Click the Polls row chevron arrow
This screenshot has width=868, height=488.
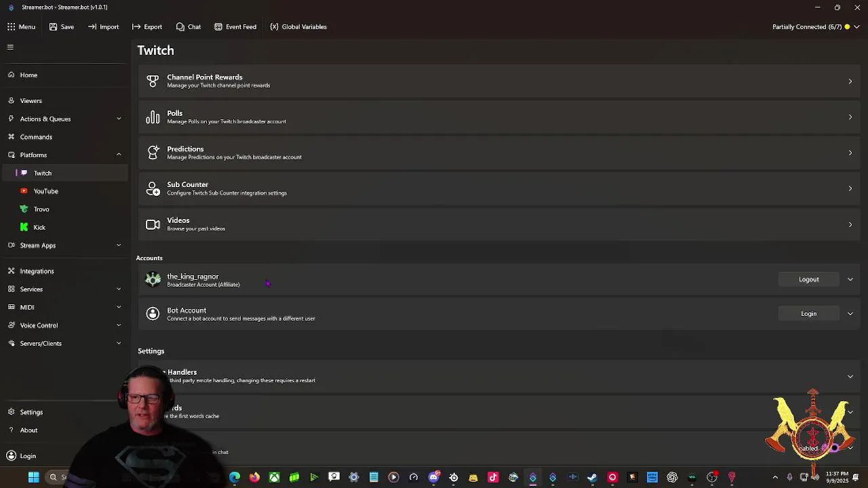(x=850, y=117)
